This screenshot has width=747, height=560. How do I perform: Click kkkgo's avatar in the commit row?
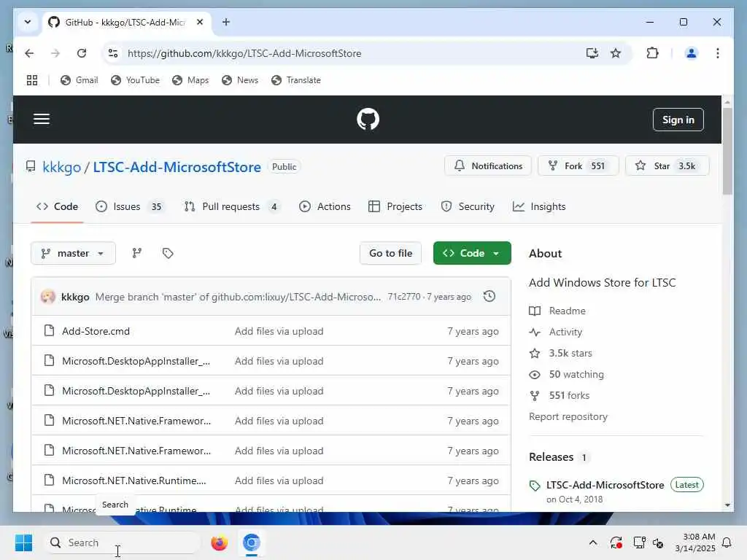point(47,297)
